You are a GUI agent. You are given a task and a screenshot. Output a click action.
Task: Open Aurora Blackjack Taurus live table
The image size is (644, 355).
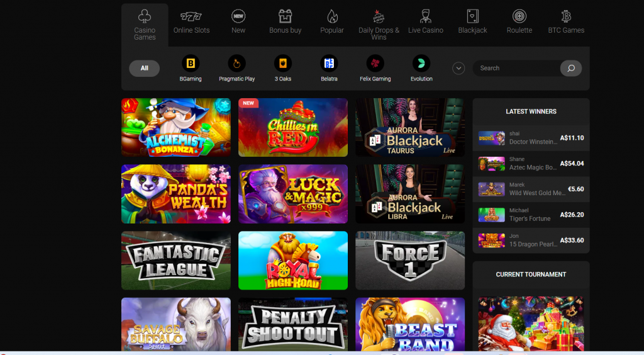[x=410, y=127]
